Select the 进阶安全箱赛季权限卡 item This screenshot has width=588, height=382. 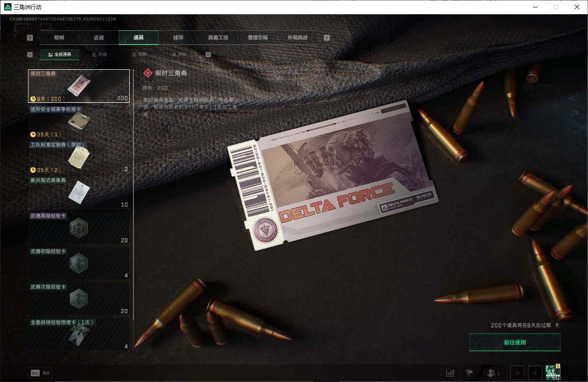coord(79,122)
